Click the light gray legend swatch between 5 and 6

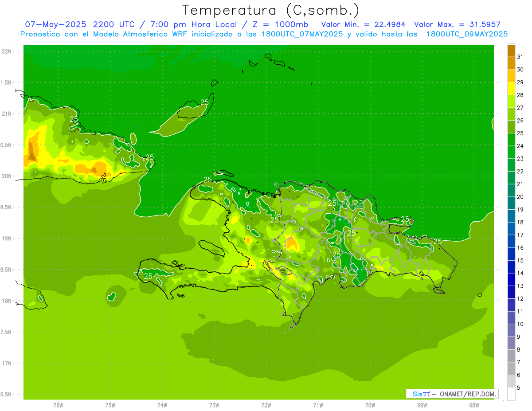[x=511, y=381]
